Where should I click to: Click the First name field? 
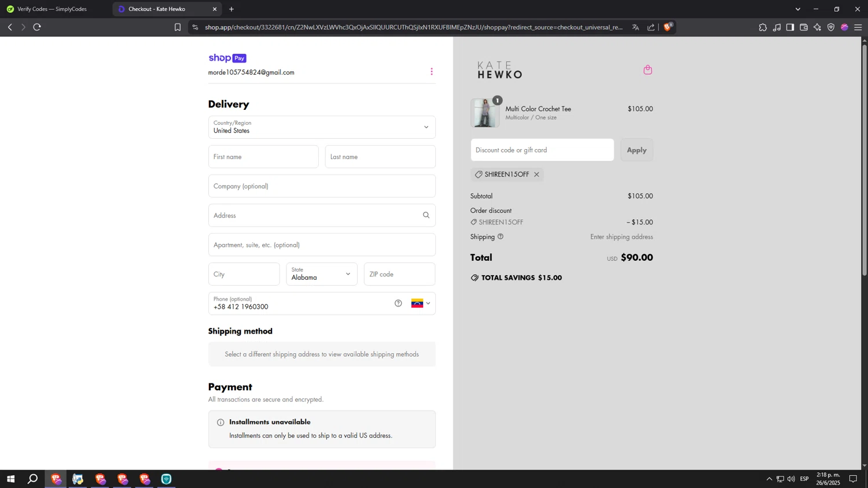click(x=263, y=157)
